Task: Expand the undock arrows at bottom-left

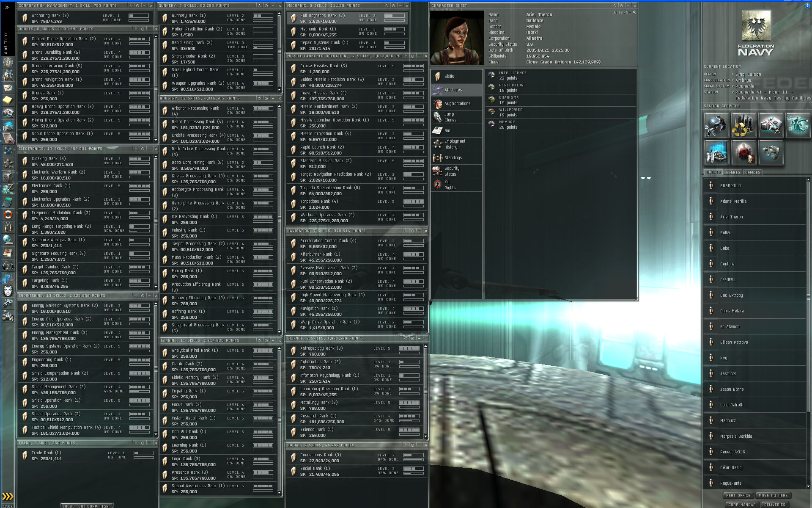Action: tap(8, 496)
